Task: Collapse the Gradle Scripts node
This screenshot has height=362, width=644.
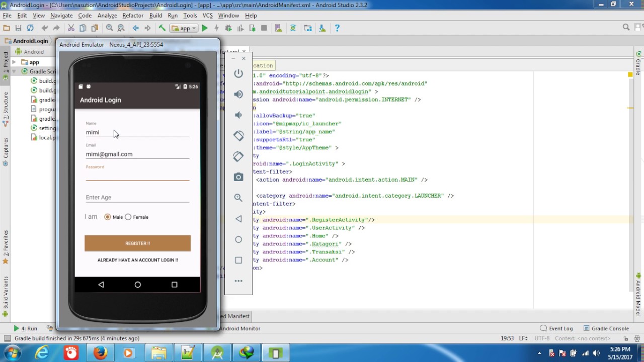Action: (x=14, y=71)
